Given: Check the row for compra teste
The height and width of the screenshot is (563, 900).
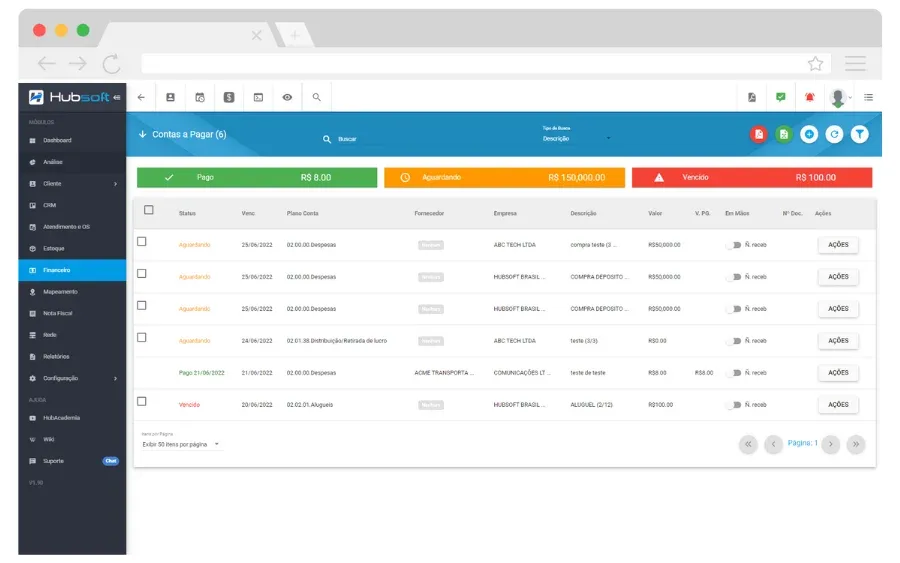Looking at the screenshot, I should [142, 242].
